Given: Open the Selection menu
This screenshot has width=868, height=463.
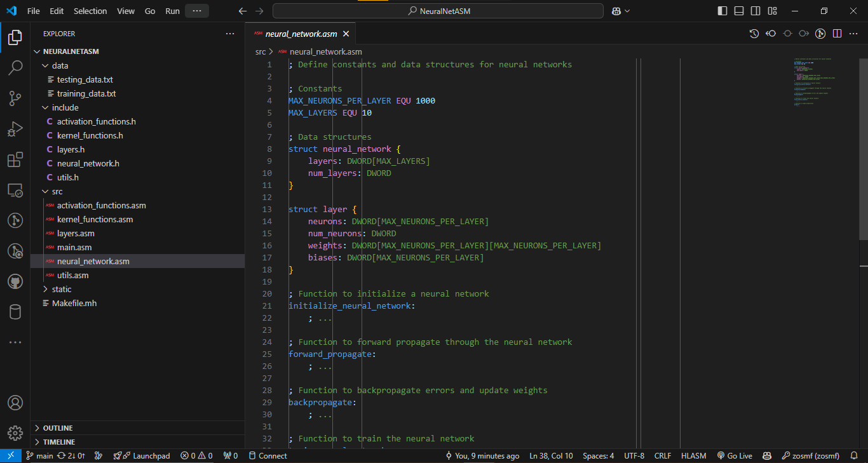Looking at the screenshot, I should [90, 11].
